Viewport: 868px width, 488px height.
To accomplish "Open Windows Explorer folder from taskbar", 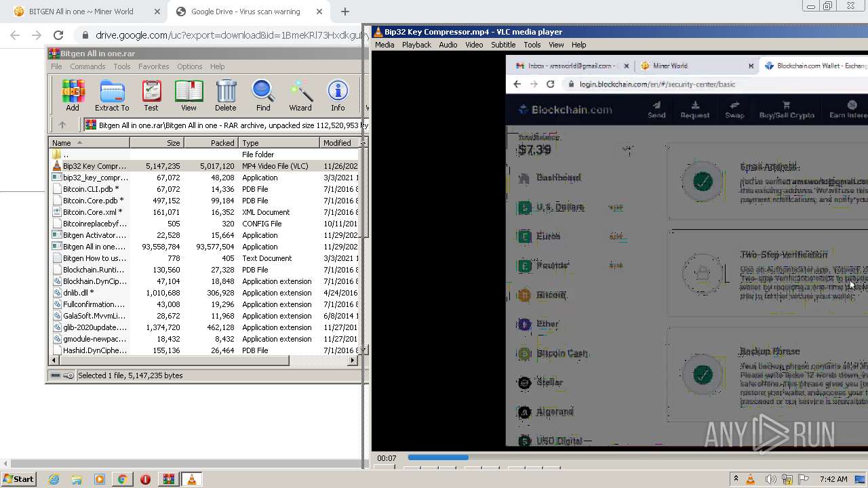I will click(77, 479).
